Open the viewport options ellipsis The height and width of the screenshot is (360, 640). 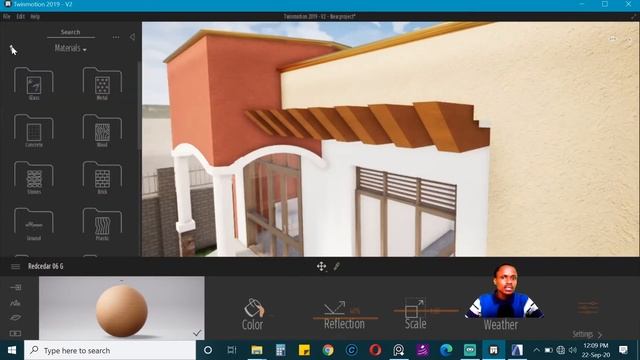pos(613,39)
